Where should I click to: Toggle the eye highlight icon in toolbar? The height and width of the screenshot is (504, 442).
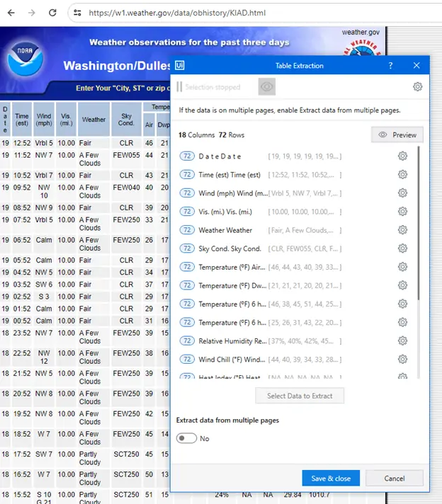pos(267,86)
